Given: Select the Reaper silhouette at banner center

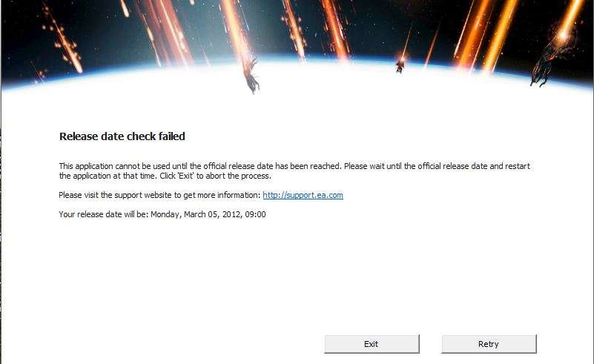Looking at the screenshot, I should coord(252,76).
